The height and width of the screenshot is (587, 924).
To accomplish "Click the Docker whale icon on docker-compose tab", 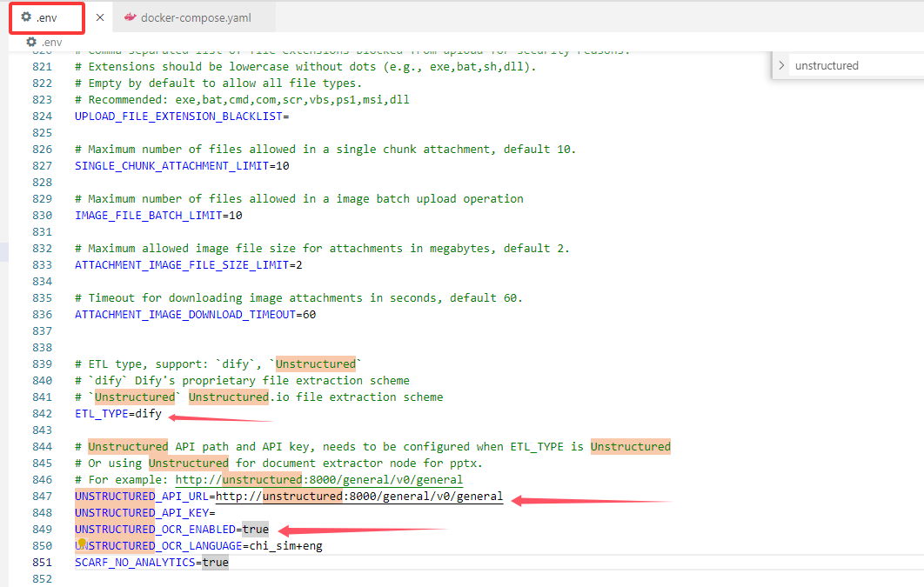I will pyautogui.click(x=131, y=17).
